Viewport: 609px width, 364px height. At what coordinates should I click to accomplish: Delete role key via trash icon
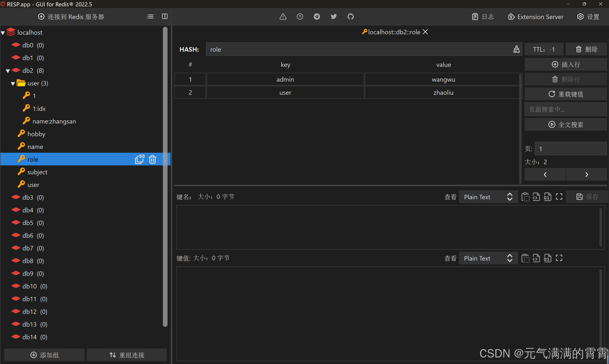(x=153, y=159)
